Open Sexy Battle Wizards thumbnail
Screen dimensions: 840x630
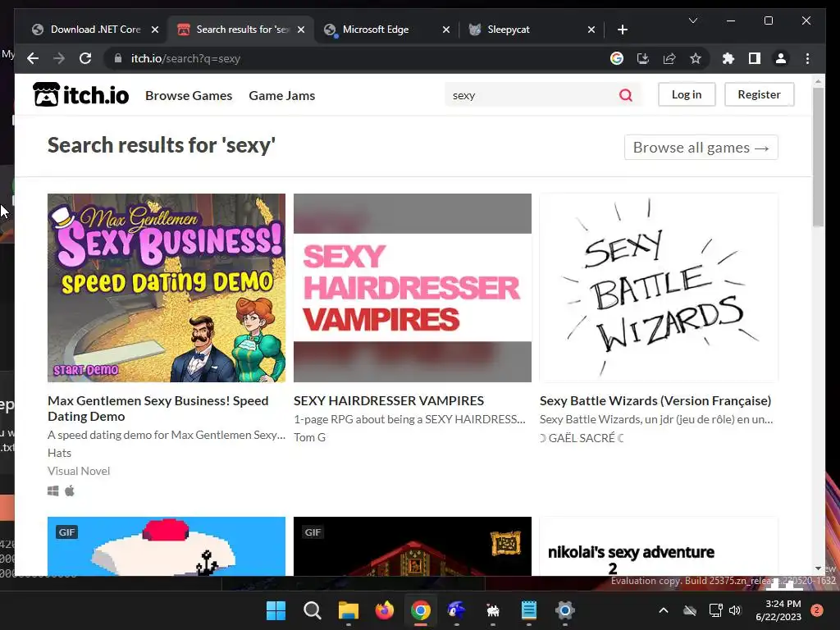coord(659,288)
